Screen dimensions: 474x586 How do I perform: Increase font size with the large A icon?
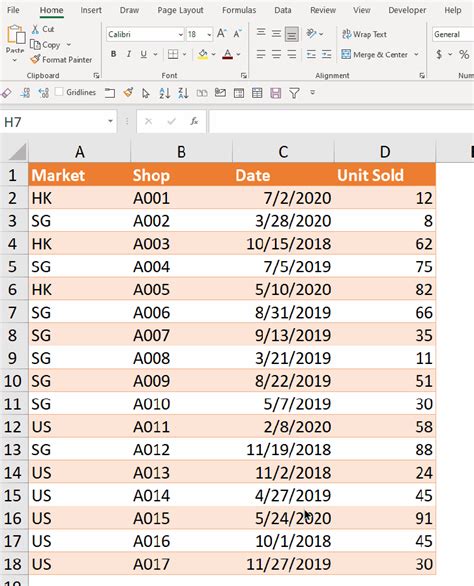(221, 34)
